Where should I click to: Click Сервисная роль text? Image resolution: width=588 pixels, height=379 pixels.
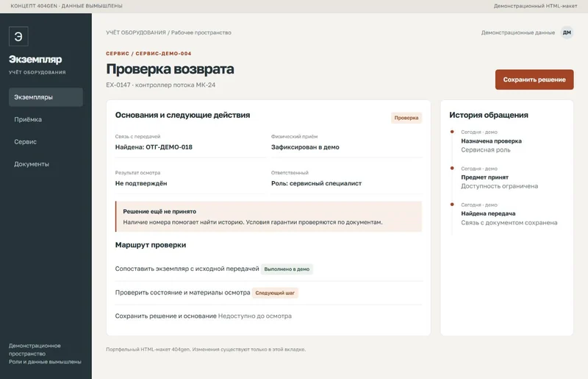click(x=486, y=150)
